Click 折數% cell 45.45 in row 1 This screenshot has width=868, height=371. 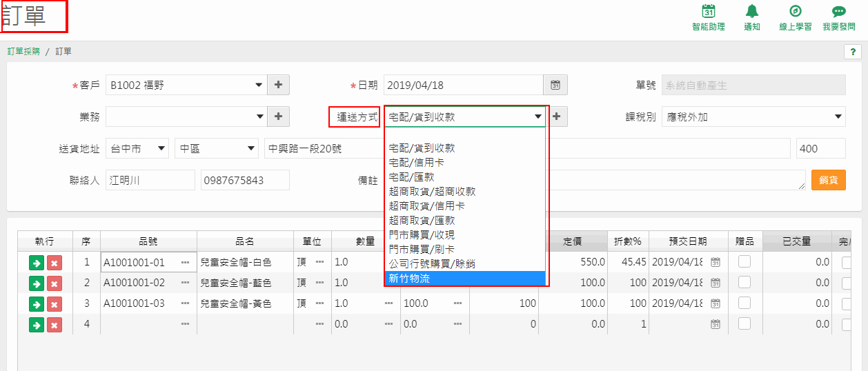coord(629,262)
